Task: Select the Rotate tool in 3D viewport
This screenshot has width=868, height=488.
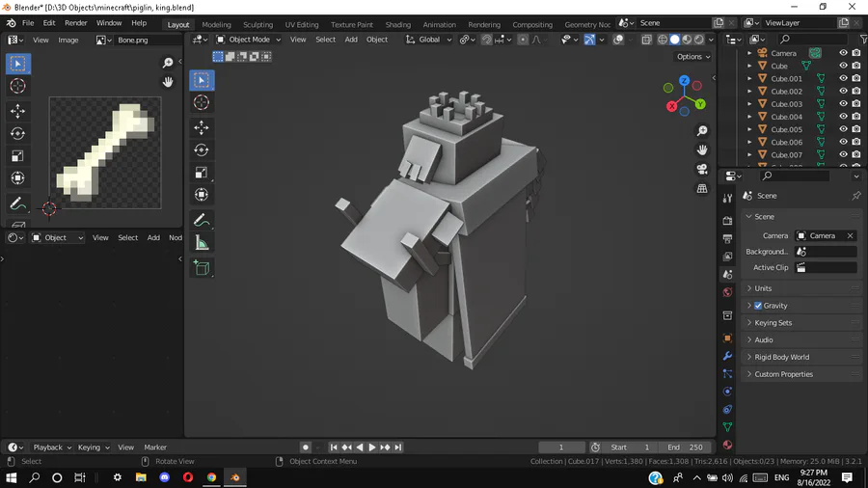Action: 202,149
